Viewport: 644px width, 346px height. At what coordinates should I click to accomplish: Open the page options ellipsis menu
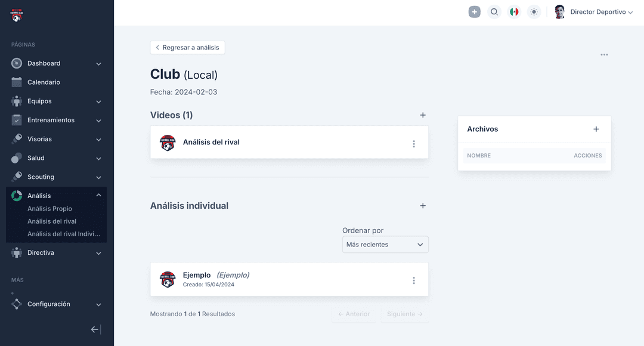pyautogui.click(x=604, y=55)
